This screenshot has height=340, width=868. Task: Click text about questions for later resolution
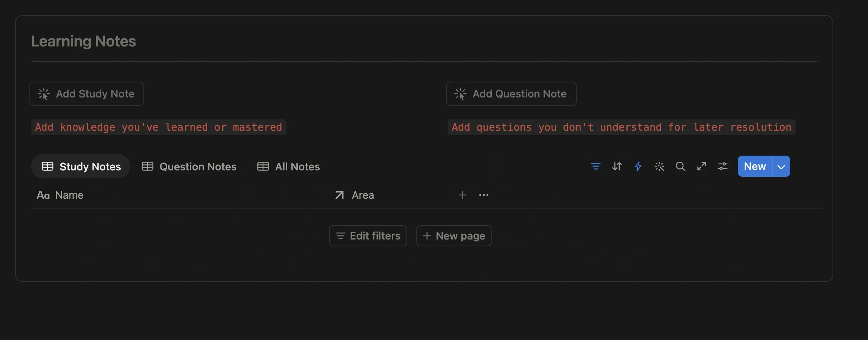pyautogui.click(x=622, y=127)
